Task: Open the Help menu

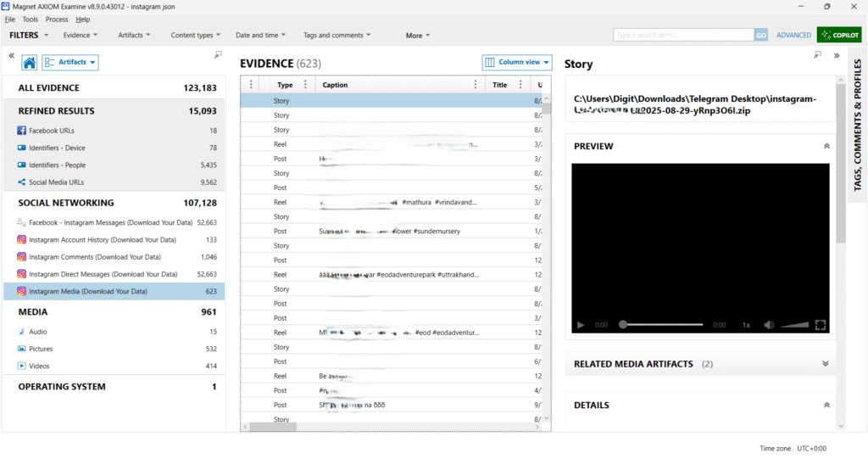Action: click(82, 20)
